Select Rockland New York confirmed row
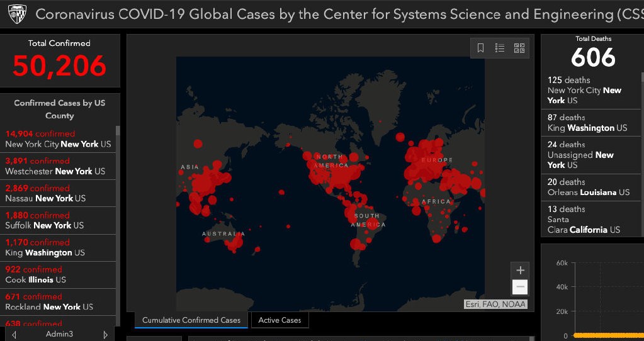Screen dimensions: 644x341 (58, 301)
